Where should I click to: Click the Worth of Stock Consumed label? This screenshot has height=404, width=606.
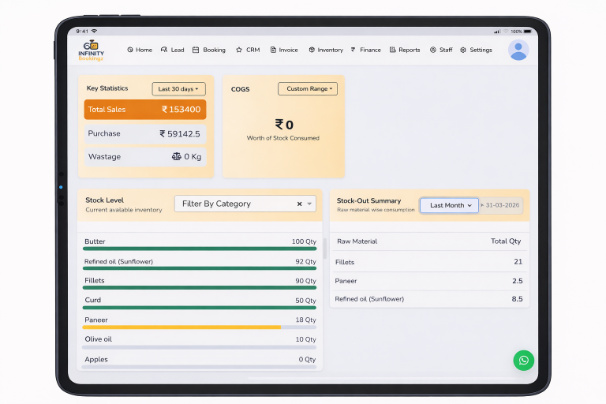tap(283, 138)
